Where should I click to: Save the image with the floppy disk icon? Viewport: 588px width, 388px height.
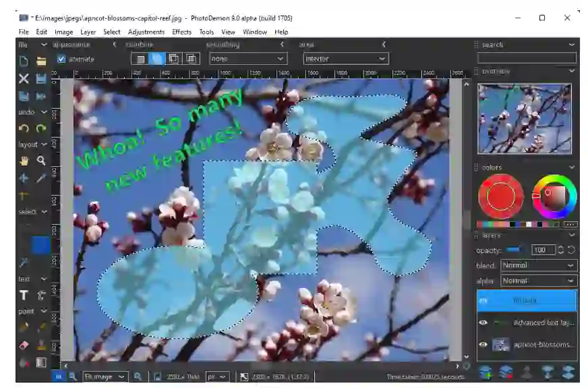click(x=41, y=78)
